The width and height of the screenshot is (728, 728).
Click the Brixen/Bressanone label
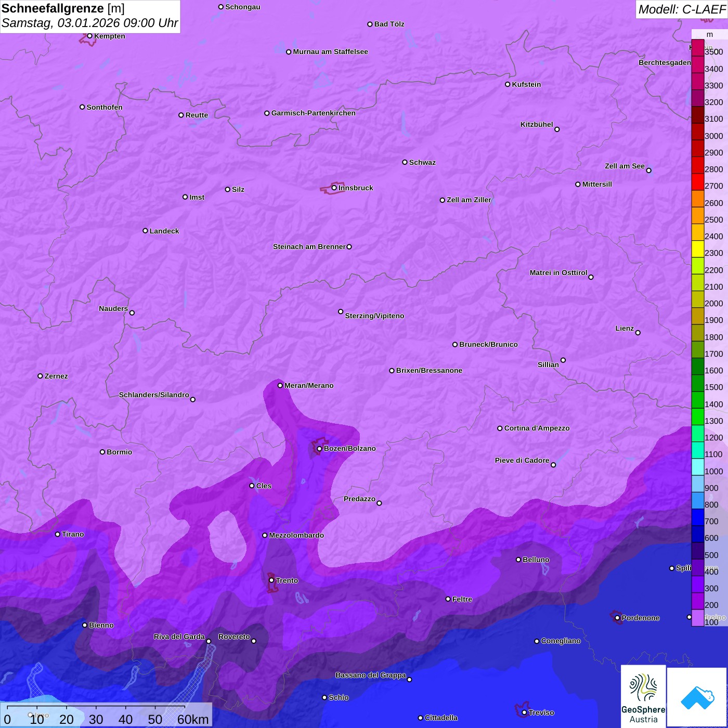[430, 370]
